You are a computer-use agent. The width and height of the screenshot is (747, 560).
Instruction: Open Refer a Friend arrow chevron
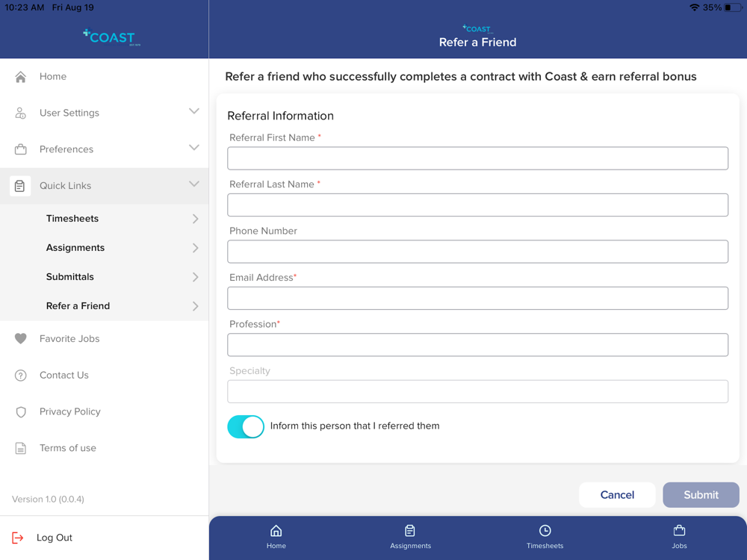click(x=195, y=306)
